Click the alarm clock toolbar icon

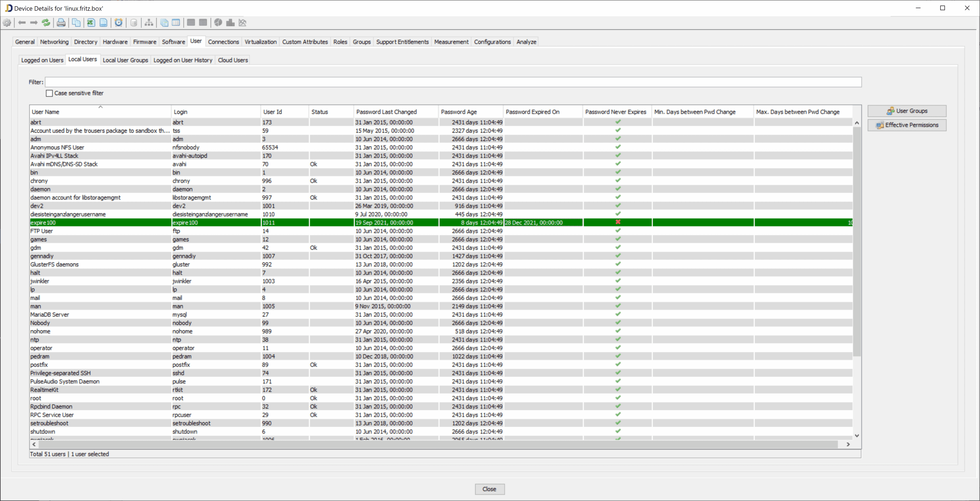[119, 23]
